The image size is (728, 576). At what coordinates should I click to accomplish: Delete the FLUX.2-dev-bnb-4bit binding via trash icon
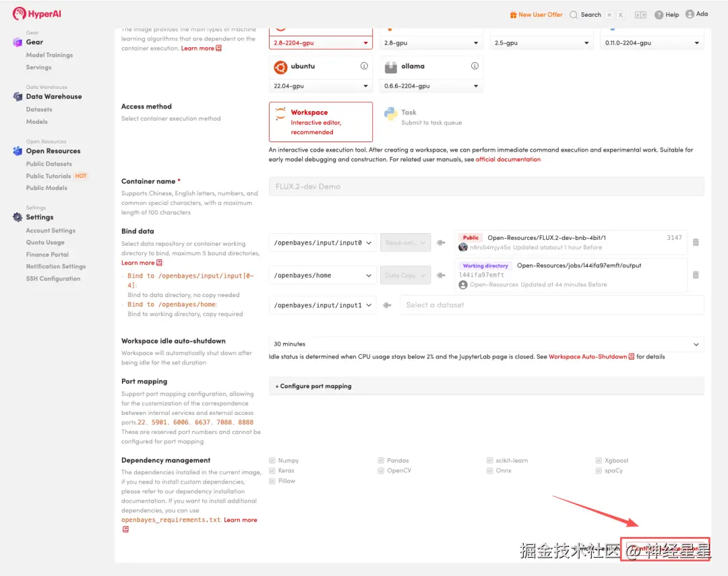pyautogui.click(x=696, y=243)
